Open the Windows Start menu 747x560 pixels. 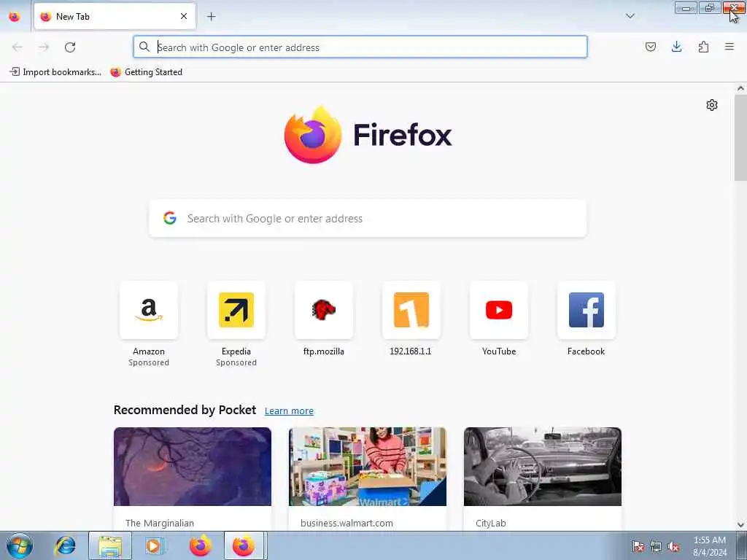click(20, 545)
